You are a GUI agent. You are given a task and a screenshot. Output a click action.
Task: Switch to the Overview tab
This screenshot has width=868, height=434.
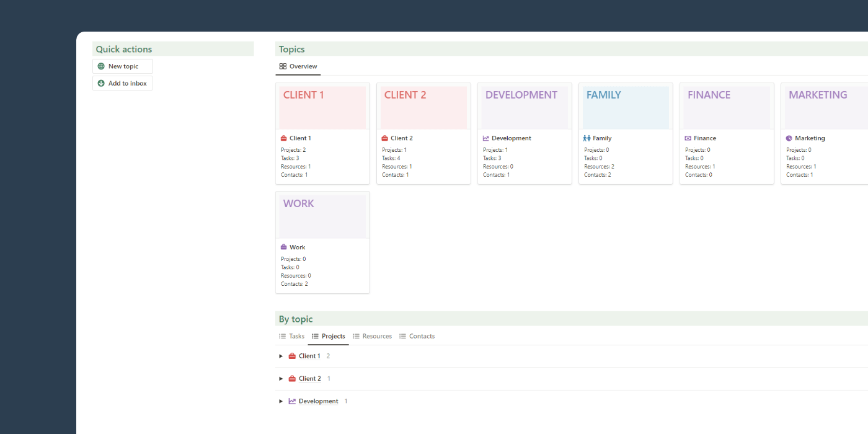tap(298, 66)
